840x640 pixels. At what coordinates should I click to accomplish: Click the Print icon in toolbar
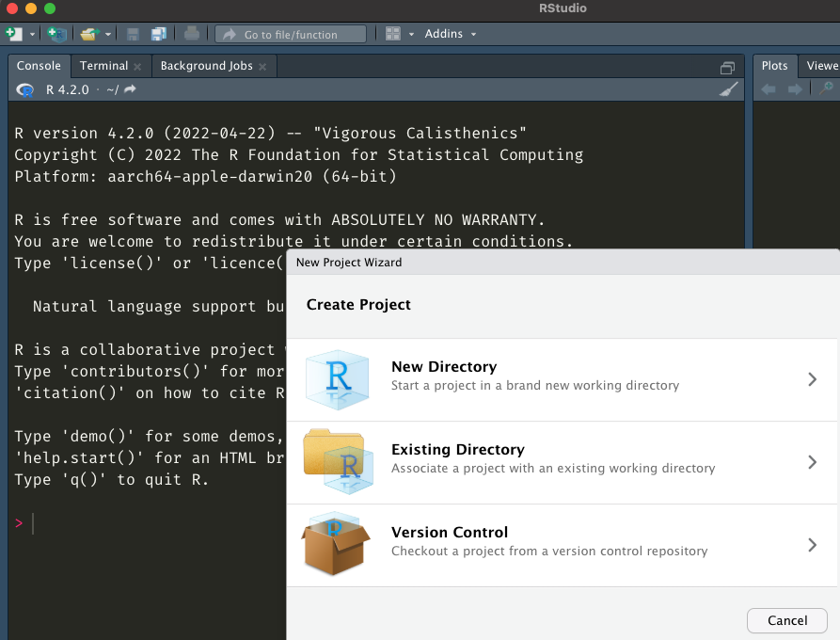[192, 34]
